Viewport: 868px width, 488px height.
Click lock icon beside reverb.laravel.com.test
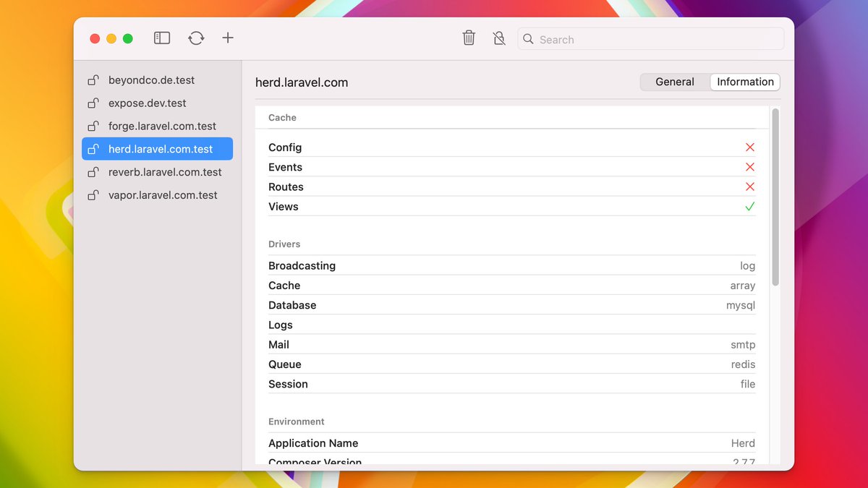click(x=93, y=172)
